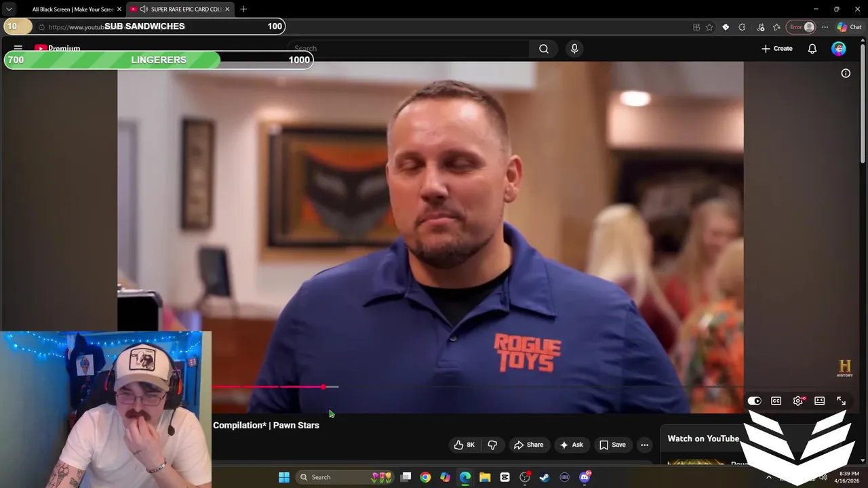Open Discord from taskbar
Viewport: 868px width, 488px height.
(585, 477)
